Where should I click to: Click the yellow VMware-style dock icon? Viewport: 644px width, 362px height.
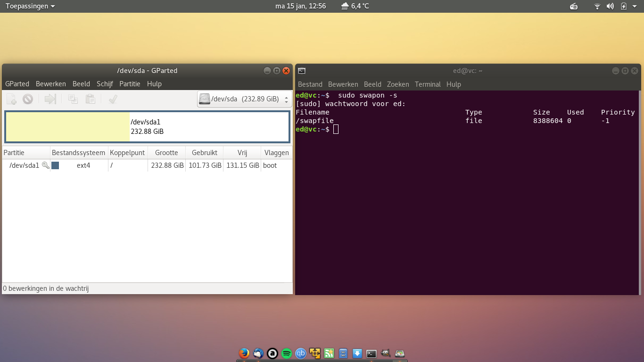[315, 353]
